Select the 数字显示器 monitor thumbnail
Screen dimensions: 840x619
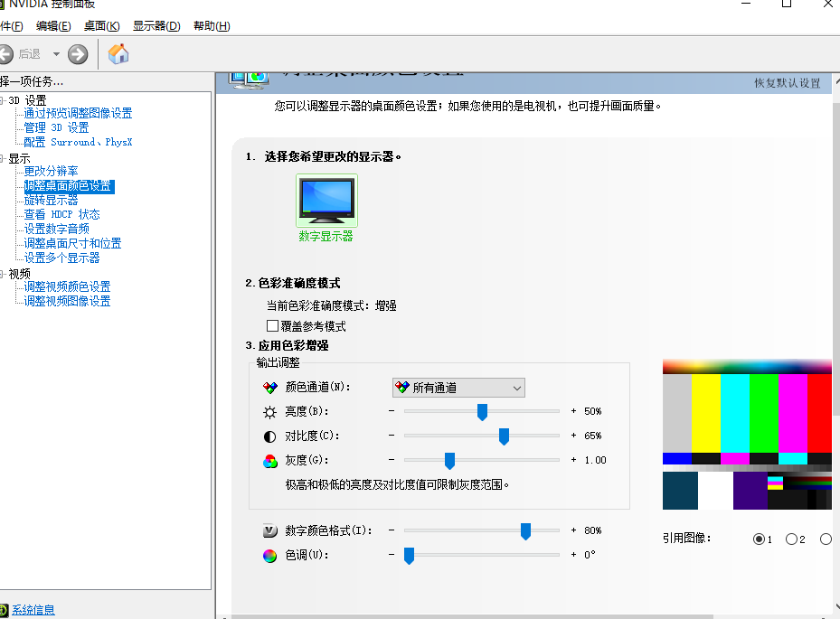(326, 201)
